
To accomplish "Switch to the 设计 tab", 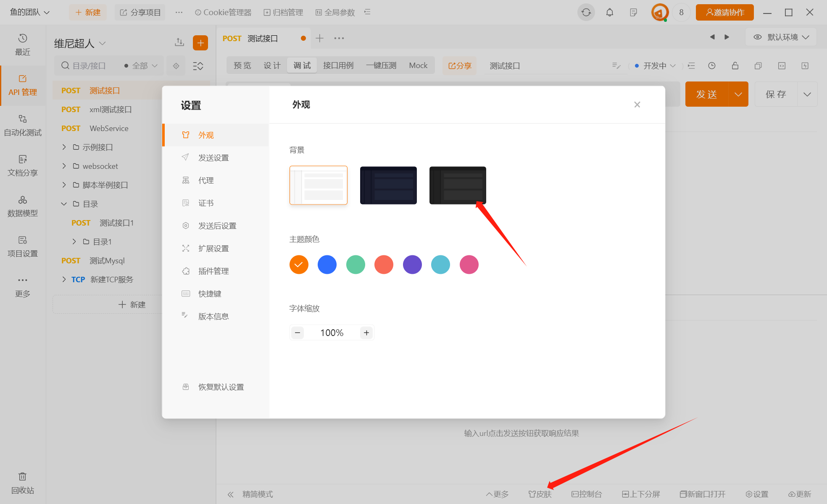I will 272,66.
